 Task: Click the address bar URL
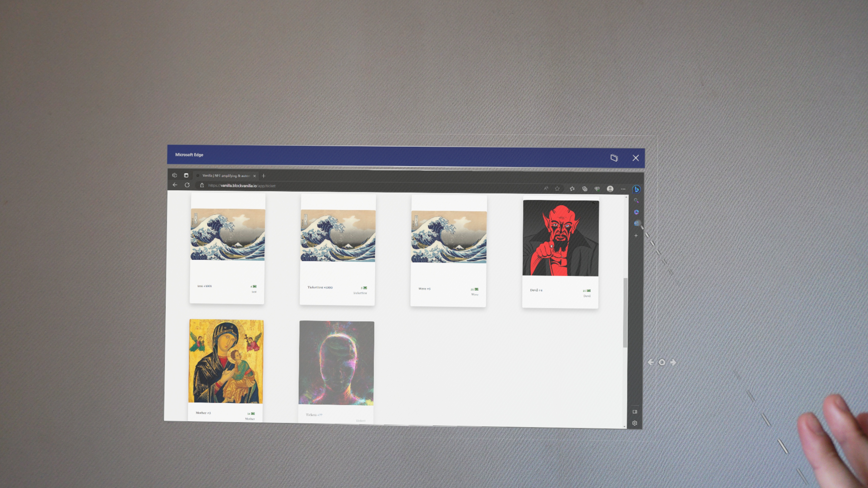242,186
